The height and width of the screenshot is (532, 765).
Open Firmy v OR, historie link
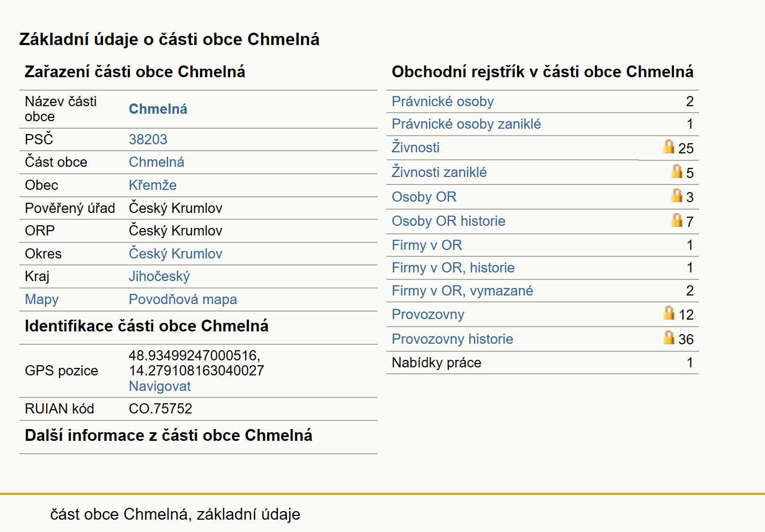[453, 268]
